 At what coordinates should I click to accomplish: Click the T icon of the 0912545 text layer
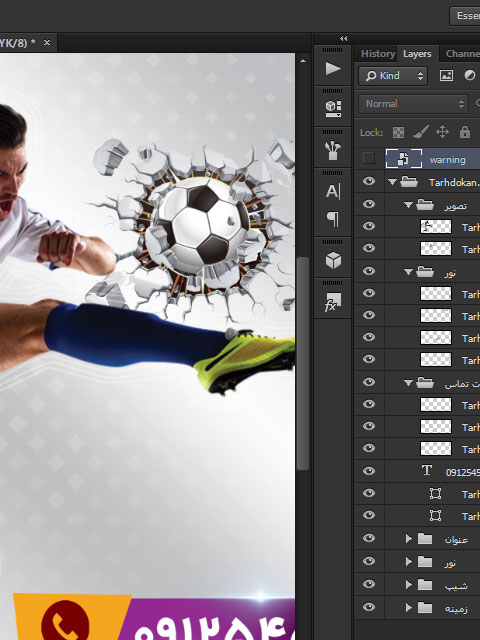(x=427, y=471)
